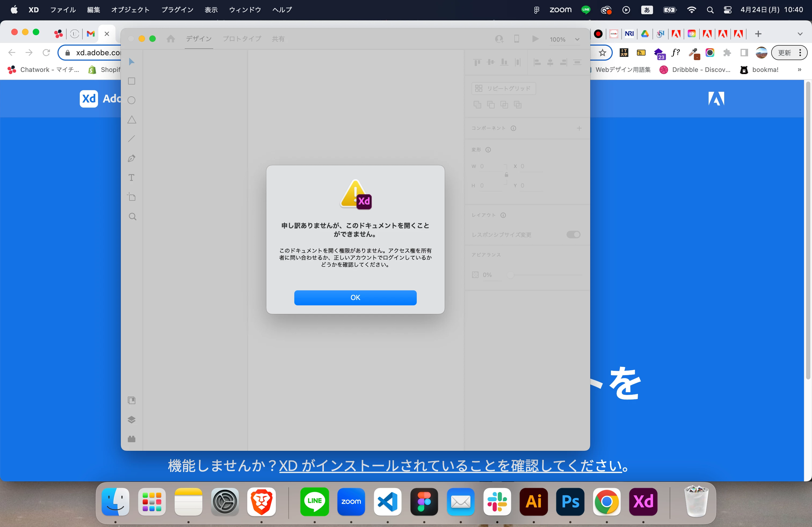
Task: Select the Text tool
Action: coord(131,178)
